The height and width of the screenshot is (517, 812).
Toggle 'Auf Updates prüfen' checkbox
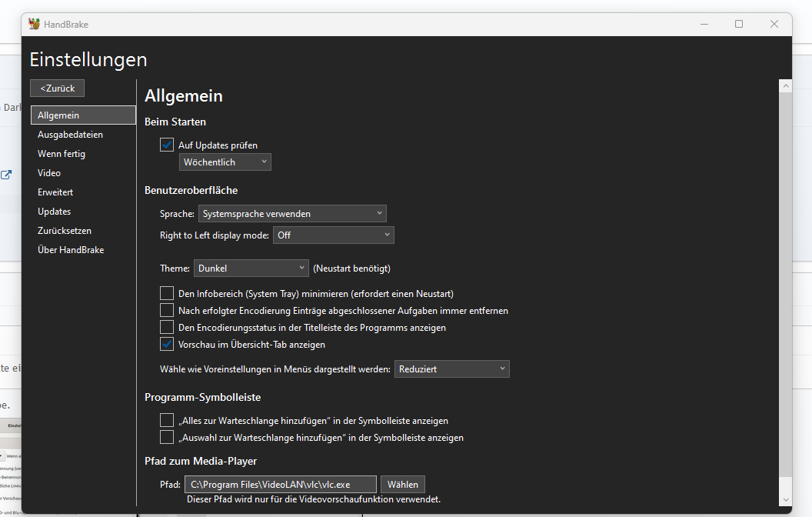167,145
